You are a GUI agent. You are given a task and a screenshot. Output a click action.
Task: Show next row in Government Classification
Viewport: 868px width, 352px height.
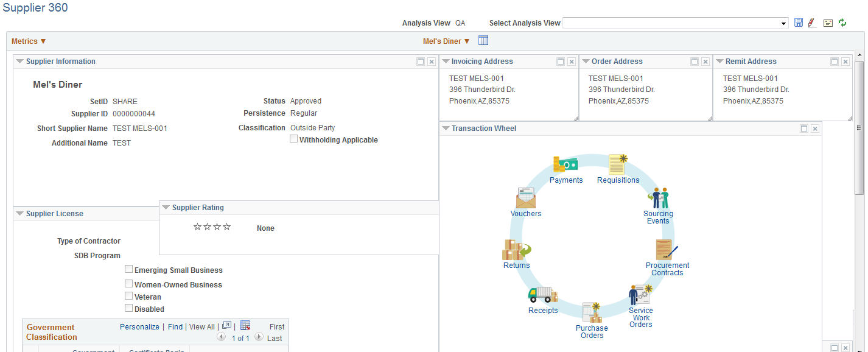(259, 337)
